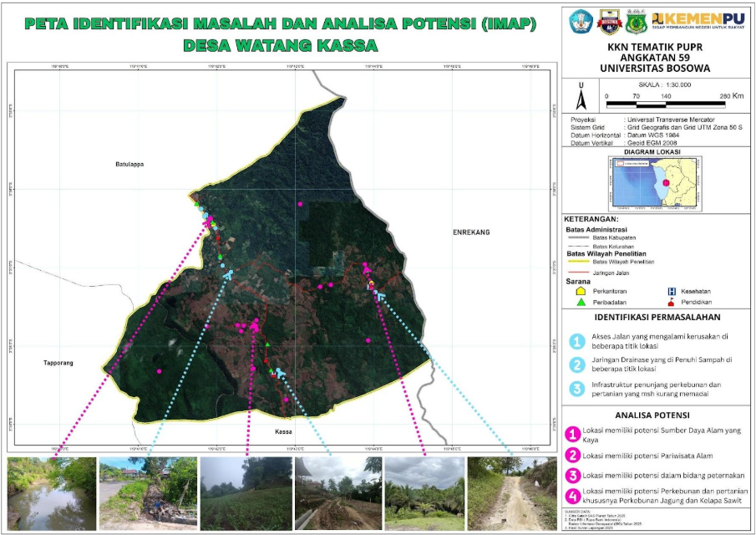Click the Tut Wuri Handayani emblem
The image size is (756, 535).
580,21
